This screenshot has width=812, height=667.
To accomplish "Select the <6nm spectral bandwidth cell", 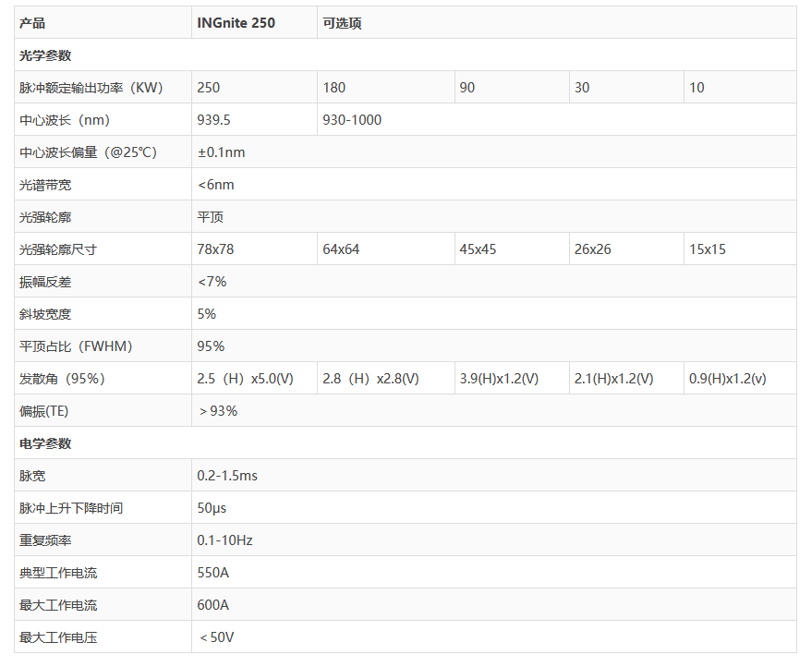I will click(x=215, y=185).
